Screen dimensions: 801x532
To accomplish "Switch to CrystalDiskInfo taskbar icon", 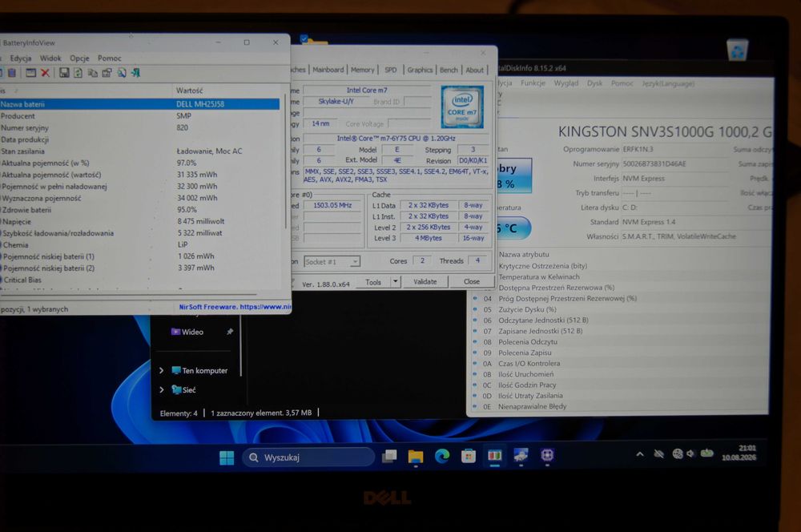I will coord(521,455).
